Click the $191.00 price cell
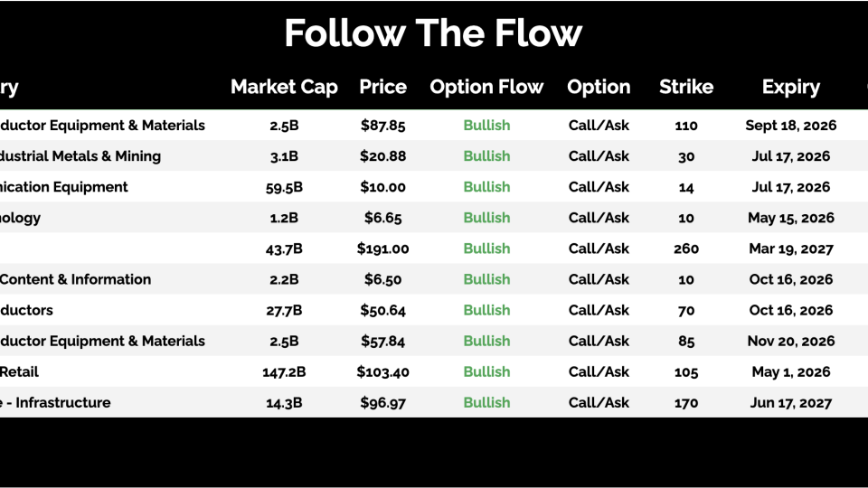Screen dimensions: 868x488 pyautogui.click(x=382, y=249)
